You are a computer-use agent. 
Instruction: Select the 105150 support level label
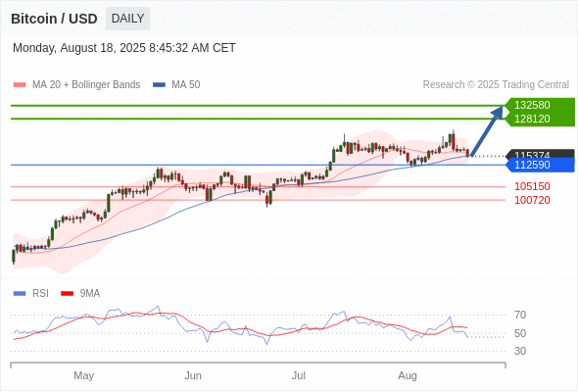[x=532, y=186]
